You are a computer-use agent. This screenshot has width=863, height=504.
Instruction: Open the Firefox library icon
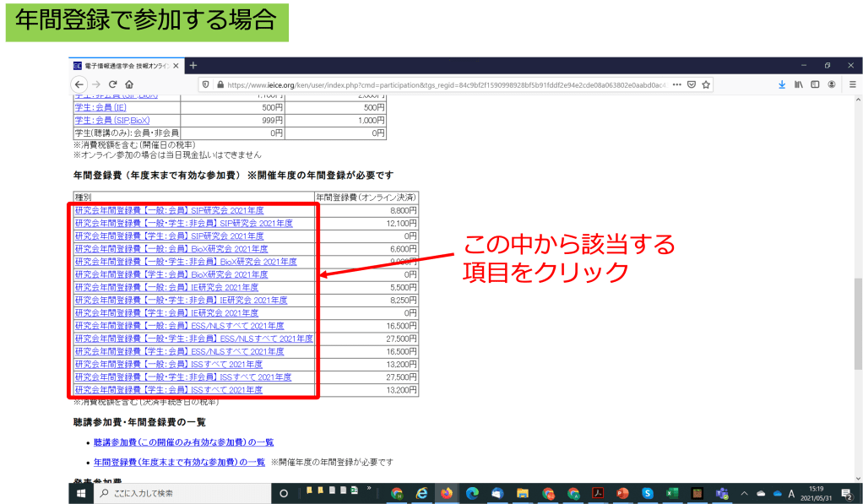click(798, 84)
